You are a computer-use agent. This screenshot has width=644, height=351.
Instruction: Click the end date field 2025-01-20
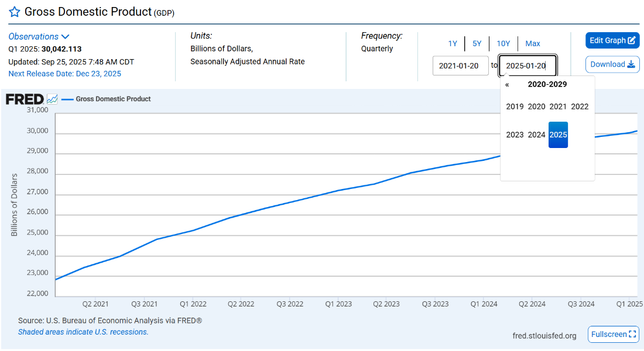tap(527, 66)
